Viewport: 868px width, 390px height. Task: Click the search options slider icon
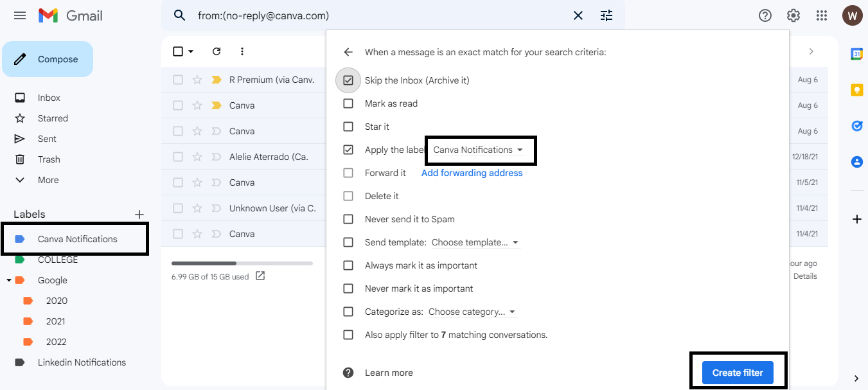tap(607, 15)
